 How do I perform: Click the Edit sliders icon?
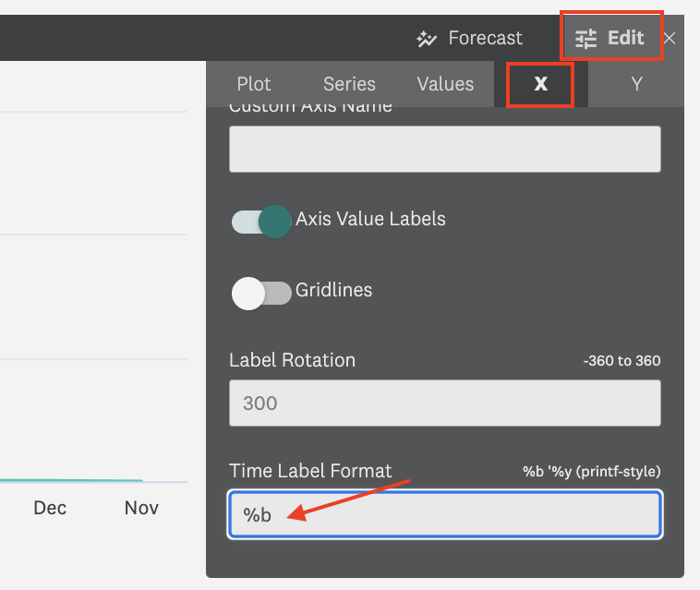coord(586,39)
